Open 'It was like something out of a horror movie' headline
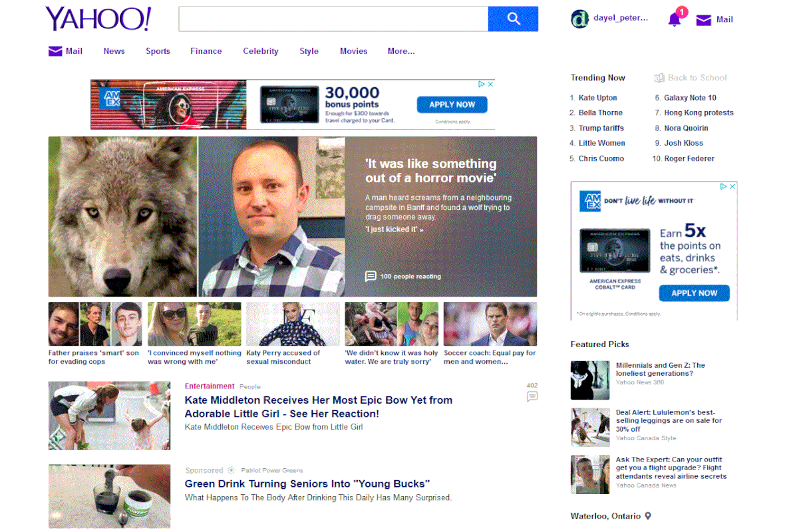789x532 pixels. 430,171
